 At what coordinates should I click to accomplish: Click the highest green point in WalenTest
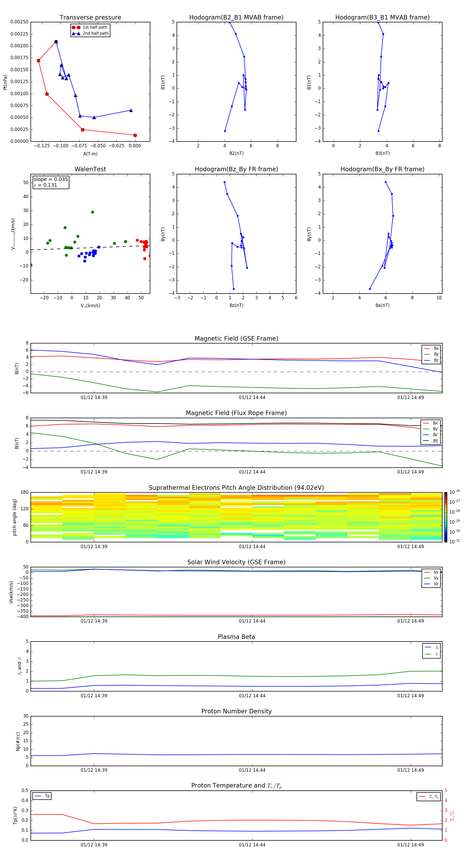click(x=92, y=212)
